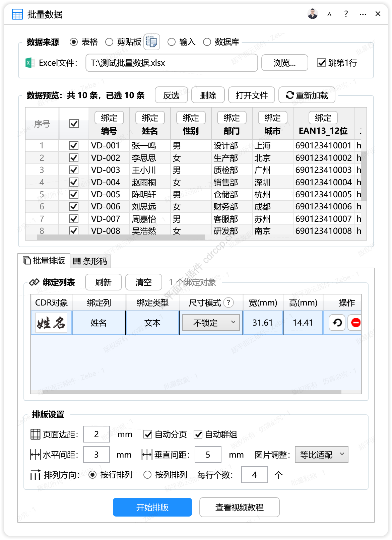Click the batch data table app icon
Screen dimensions: 392x540
17,14
